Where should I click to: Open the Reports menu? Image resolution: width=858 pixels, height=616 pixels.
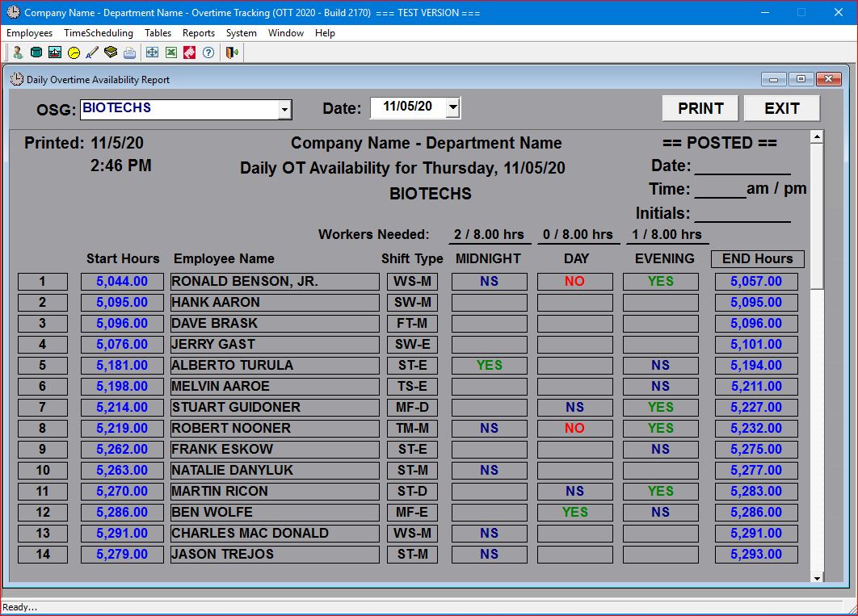[x=199, y=33]
